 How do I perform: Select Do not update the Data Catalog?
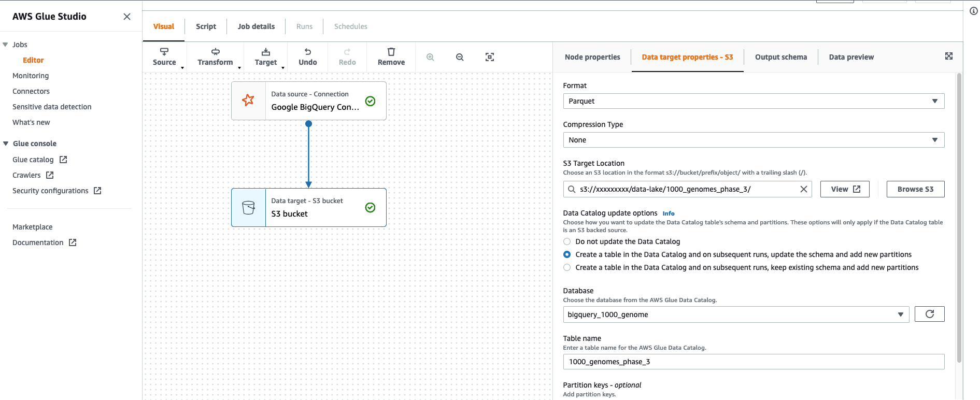[x=567, y=241]
